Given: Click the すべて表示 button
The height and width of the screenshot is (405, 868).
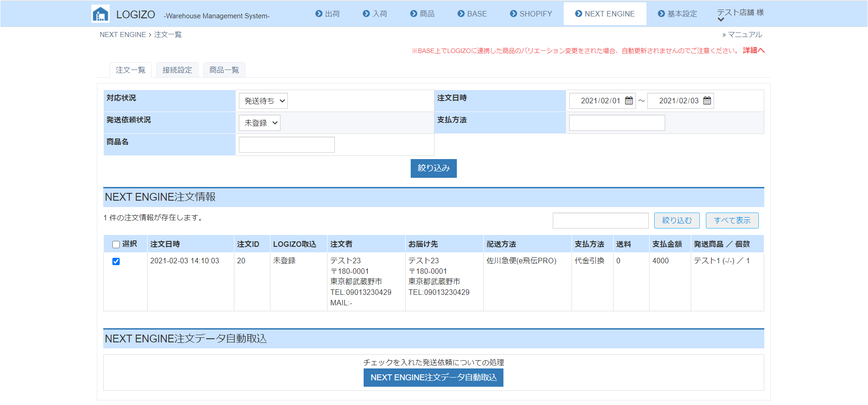Looking at the screenshot, I should coord(732,220).
